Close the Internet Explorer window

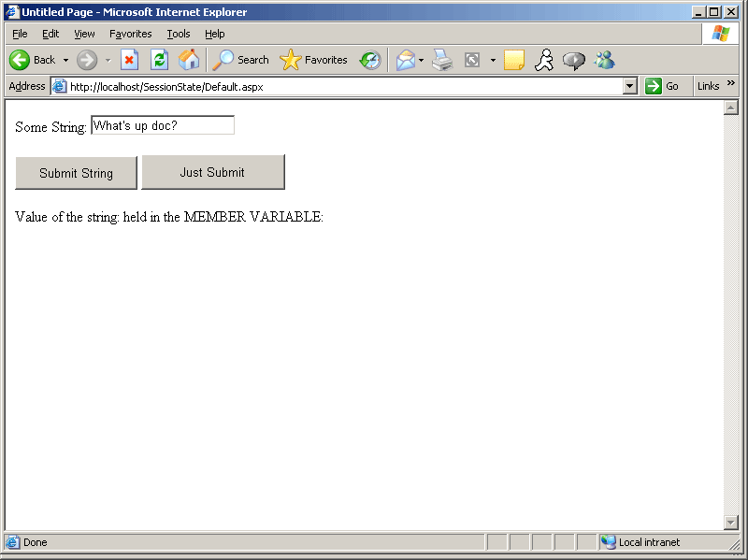(731, 12)
